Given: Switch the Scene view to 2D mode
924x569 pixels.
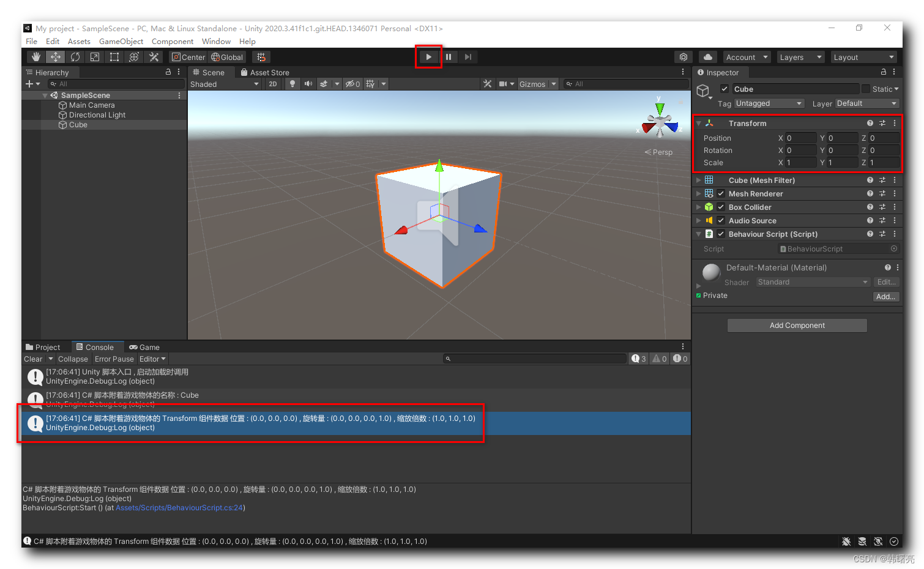Looking at the screenshot, I should pos(272,84).
